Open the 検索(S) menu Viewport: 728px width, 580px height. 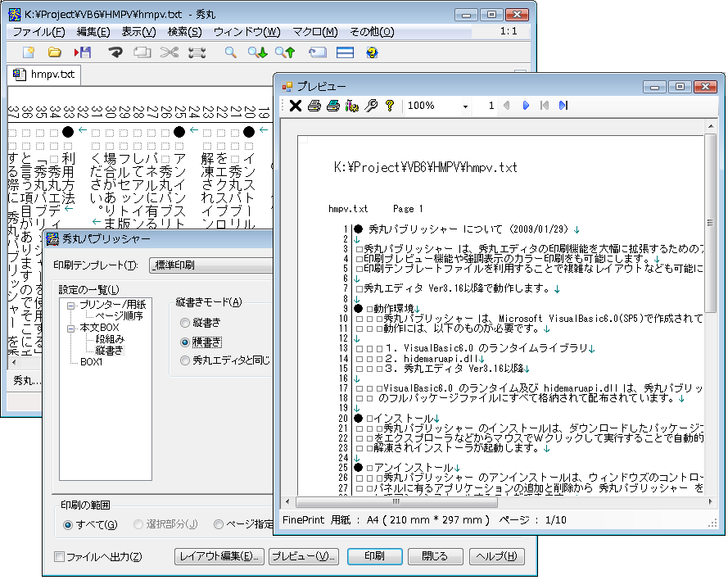pyautogui.click(x=184, y=32)
